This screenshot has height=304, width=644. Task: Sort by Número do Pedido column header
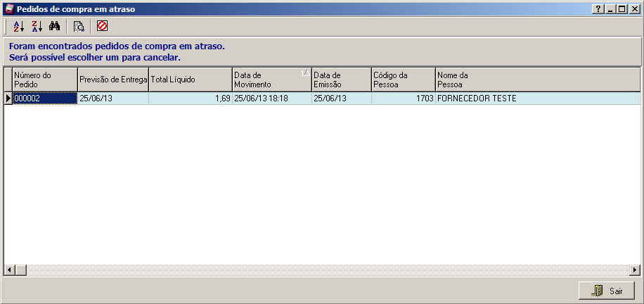tap(44, 80)
